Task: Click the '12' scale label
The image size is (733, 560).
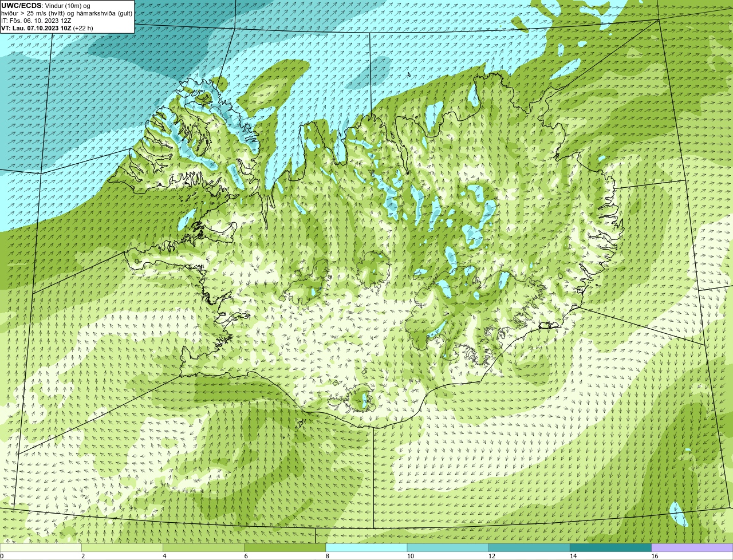Action: (x=492, y=556)
